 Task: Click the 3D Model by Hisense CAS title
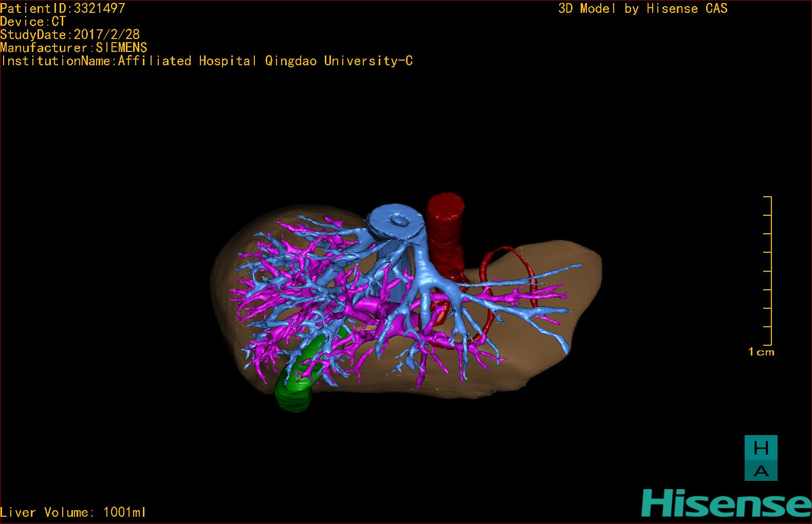coord(643,9)
